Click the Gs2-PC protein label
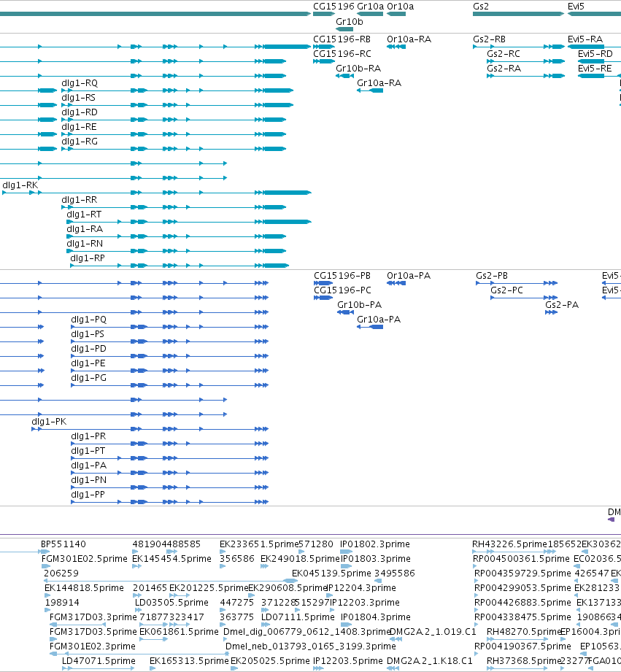This screenshot has height=672, width=621. tap(507, 290)
